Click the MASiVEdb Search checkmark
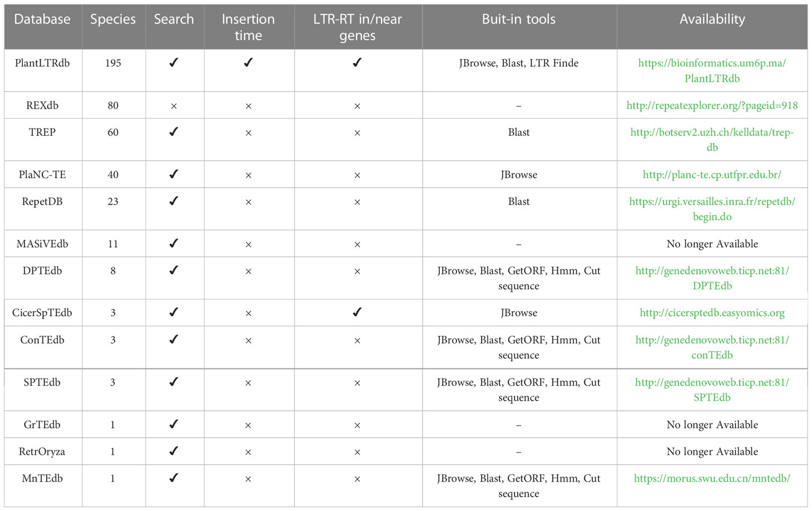This screenshot has width=812, height=511. [x=174, y=243]
